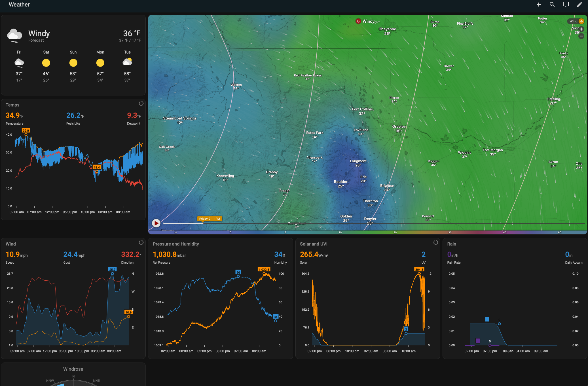This screenshot has height=386, width=588.
Task: Zoom in on the map with the plus button
Action: click(x=581, y=29)
